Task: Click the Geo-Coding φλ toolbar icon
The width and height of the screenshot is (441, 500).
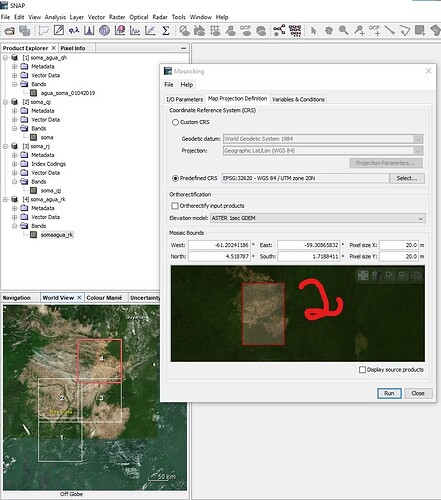Action: 74,31
